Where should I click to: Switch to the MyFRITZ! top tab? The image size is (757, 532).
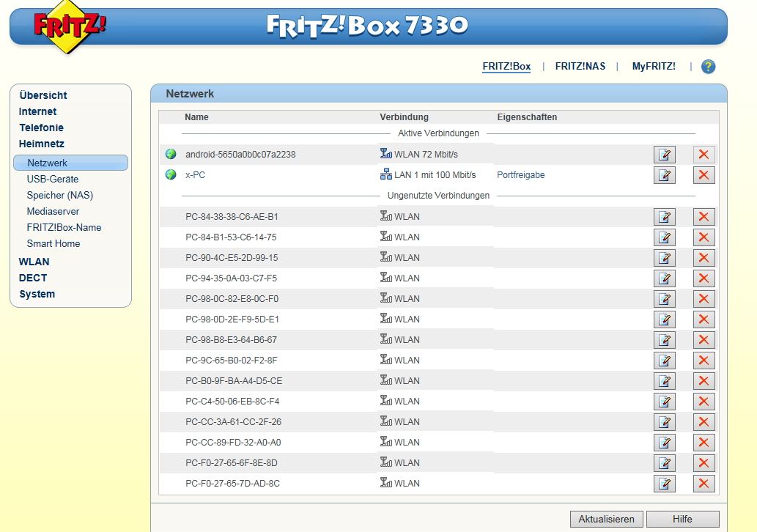(654, 67)
